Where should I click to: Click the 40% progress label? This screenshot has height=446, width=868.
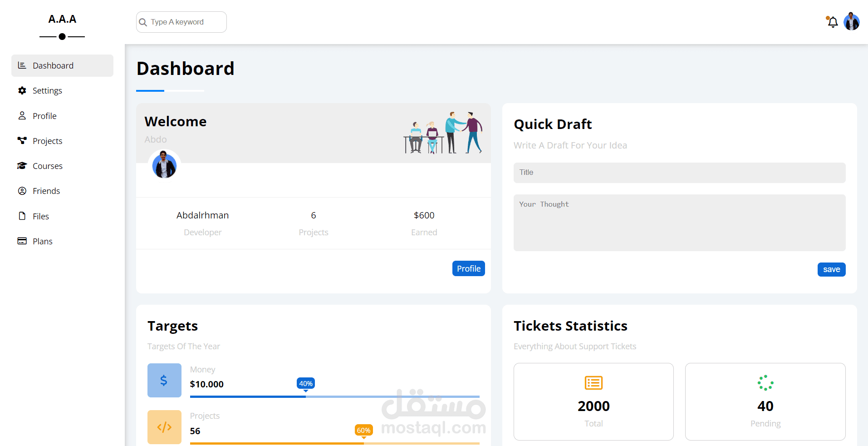306,384
